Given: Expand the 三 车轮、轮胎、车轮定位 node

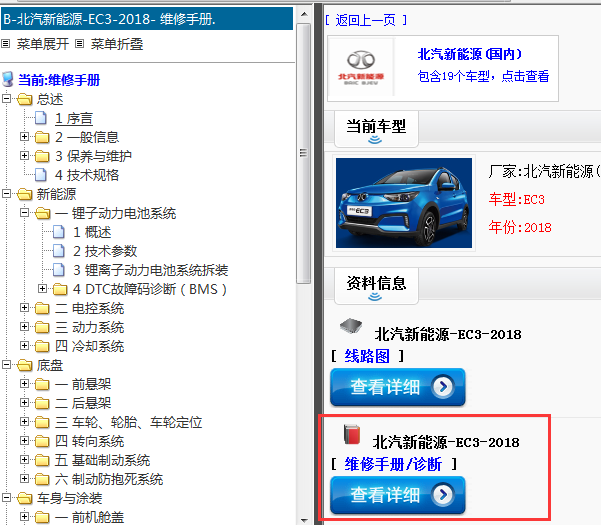Looking at the screenshot, I should click(x=24, y=422).
